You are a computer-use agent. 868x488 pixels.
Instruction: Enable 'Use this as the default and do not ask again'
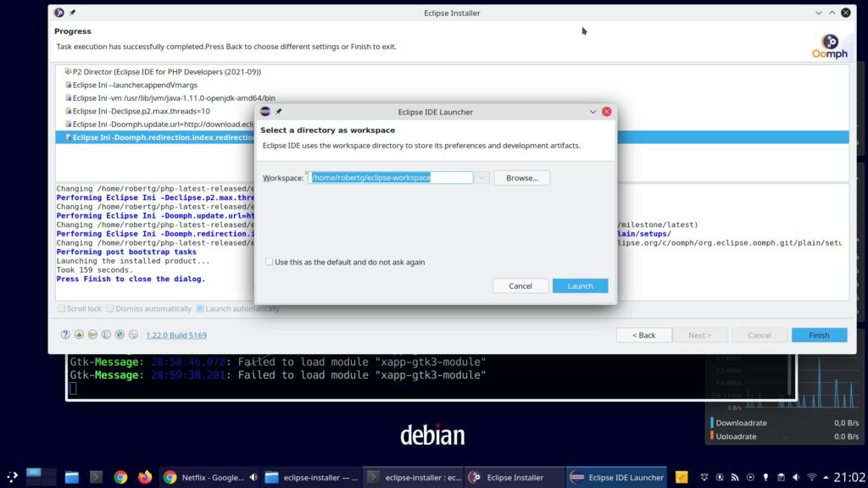pos(269,262)
